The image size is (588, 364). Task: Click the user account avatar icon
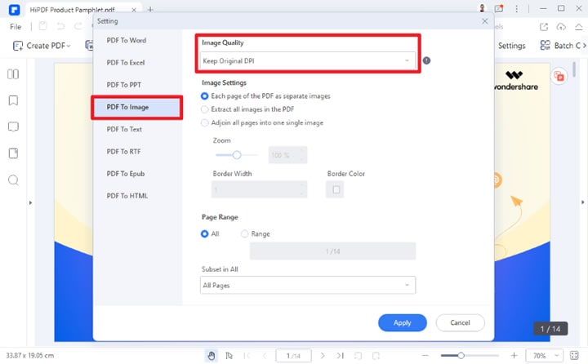pos(482,8)
